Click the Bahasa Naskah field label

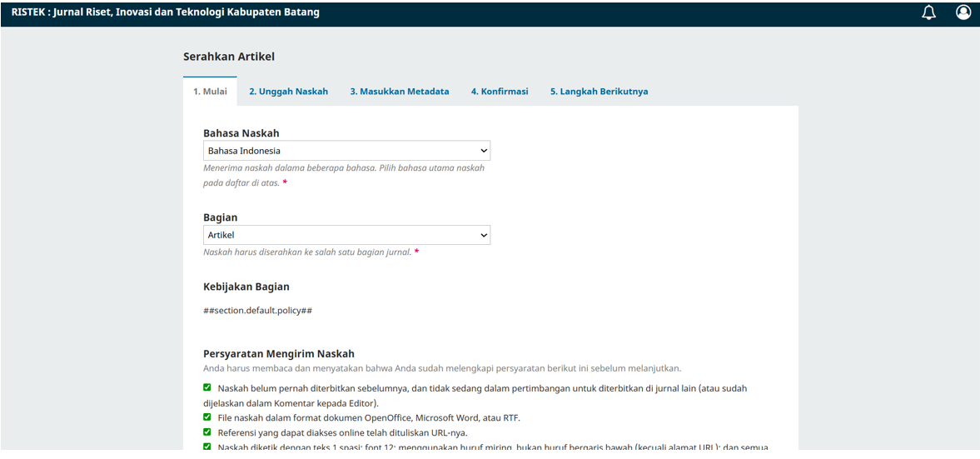[241, 133]
